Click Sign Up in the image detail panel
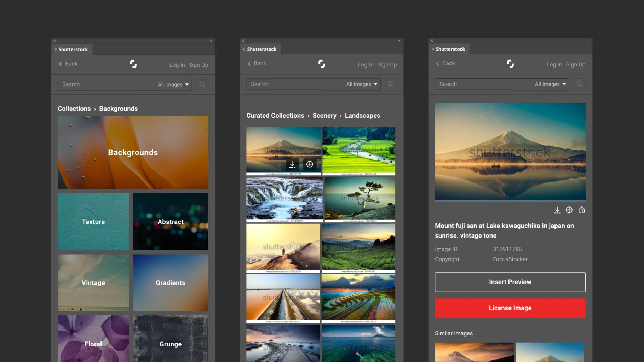The image size is (644, 362). click(576, 65)
